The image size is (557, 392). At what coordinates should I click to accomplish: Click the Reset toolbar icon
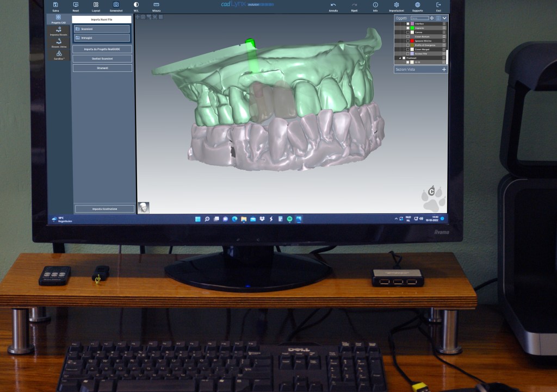coord(76,5)
